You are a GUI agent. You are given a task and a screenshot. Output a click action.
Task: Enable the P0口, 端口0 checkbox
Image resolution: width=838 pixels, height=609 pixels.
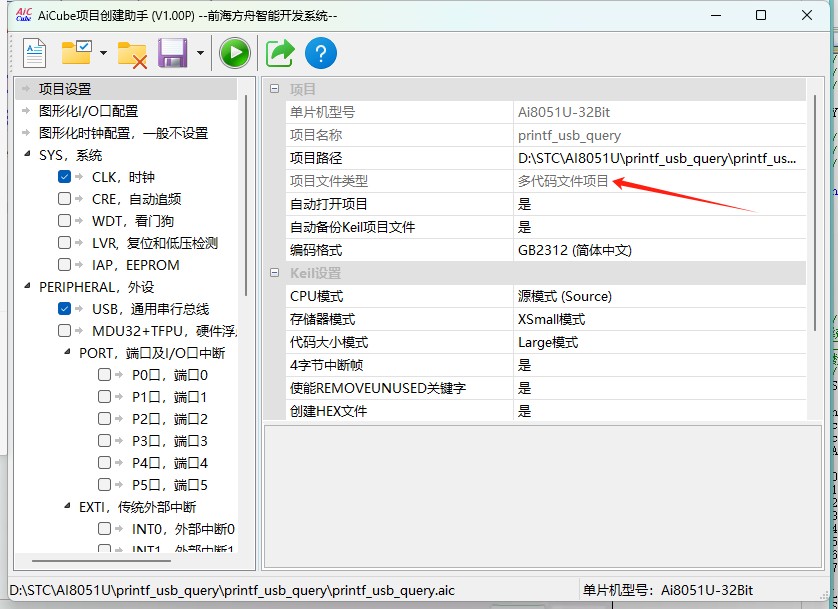104,374
